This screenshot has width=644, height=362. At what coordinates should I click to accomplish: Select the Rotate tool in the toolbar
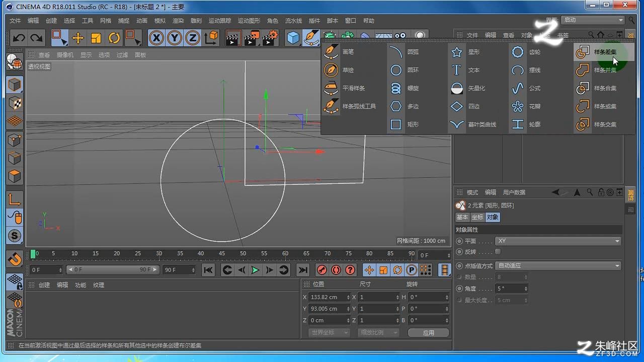tap(114, 38)
